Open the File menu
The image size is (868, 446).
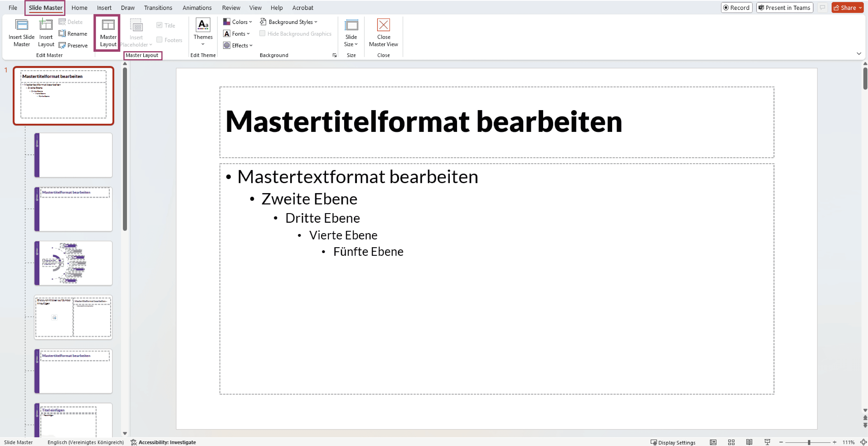coord(13,8)
